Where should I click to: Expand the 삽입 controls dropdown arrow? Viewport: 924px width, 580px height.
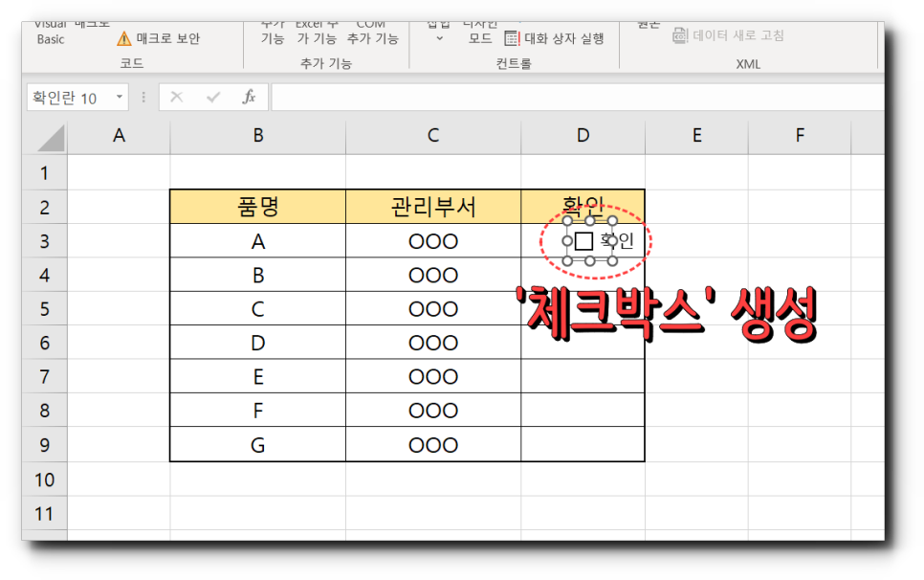[439, 39]
